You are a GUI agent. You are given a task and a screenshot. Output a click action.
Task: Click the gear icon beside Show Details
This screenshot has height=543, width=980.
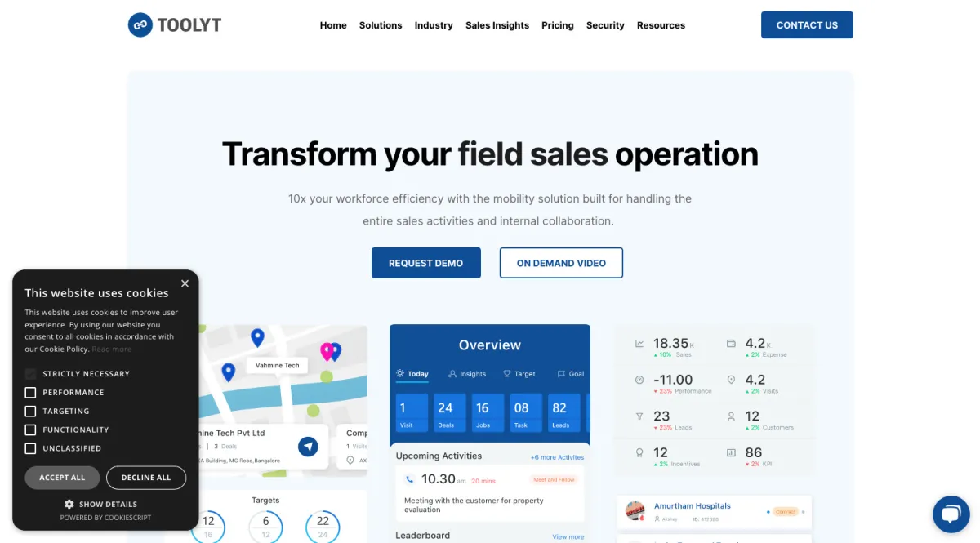click(69, 504)
